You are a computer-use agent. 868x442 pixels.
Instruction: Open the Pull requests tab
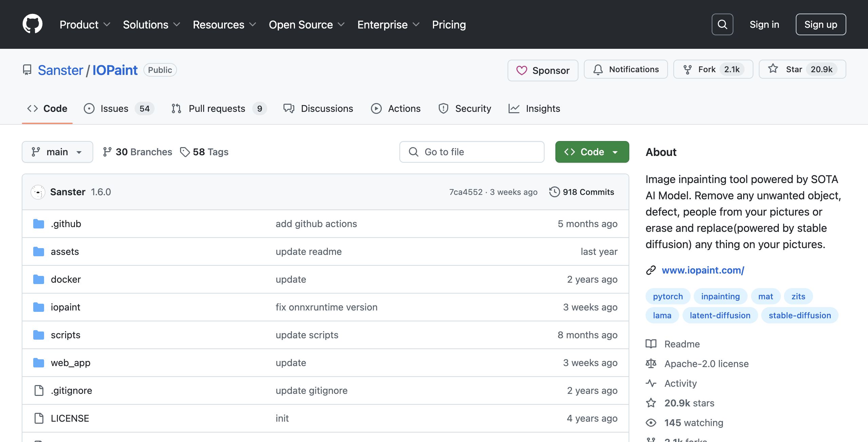point(219,108)
